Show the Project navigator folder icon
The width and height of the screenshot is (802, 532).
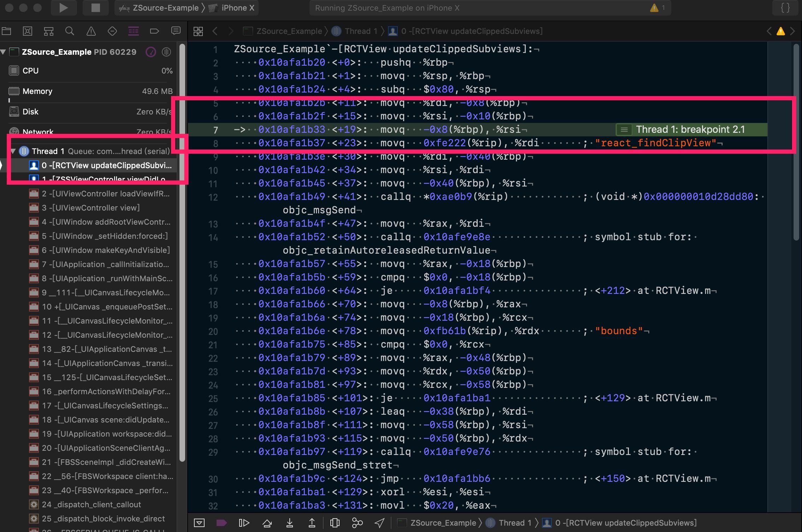[6, 31]
